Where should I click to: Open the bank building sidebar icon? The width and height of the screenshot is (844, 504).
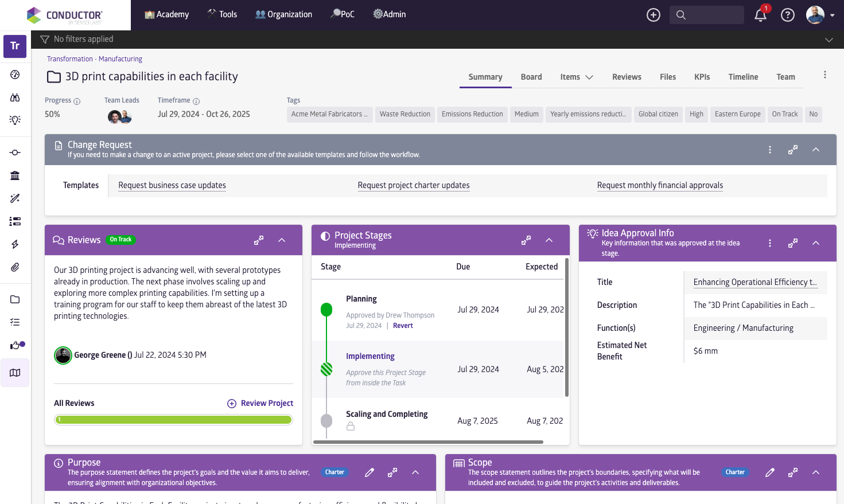click(x=15, y=175)
